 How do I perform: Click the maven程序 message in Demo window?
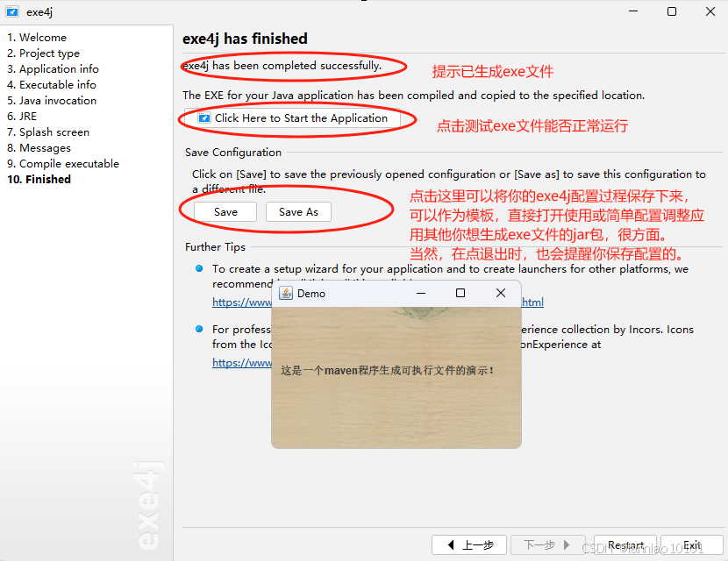coord(387,370)
